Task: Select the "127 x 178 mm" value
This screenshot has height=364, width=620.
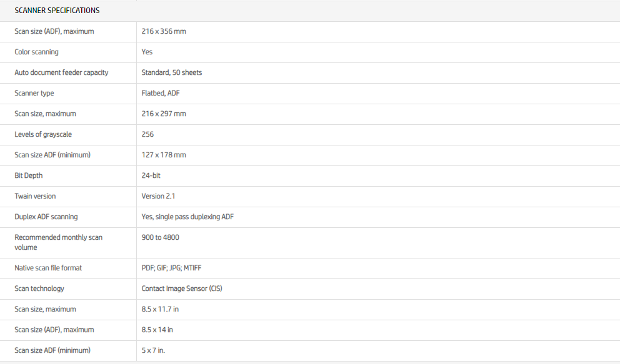Action: [x=164, y=155]
